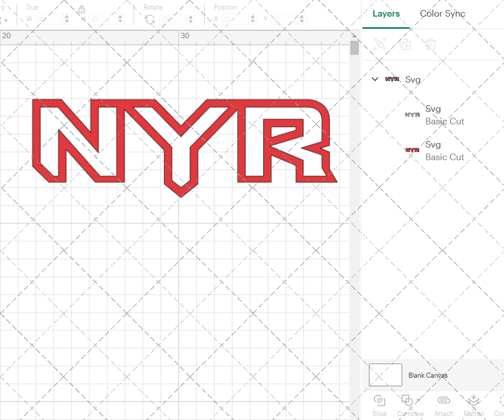Click the Delete trash icon
Screen dimensions: 504x420
[430, 44]
